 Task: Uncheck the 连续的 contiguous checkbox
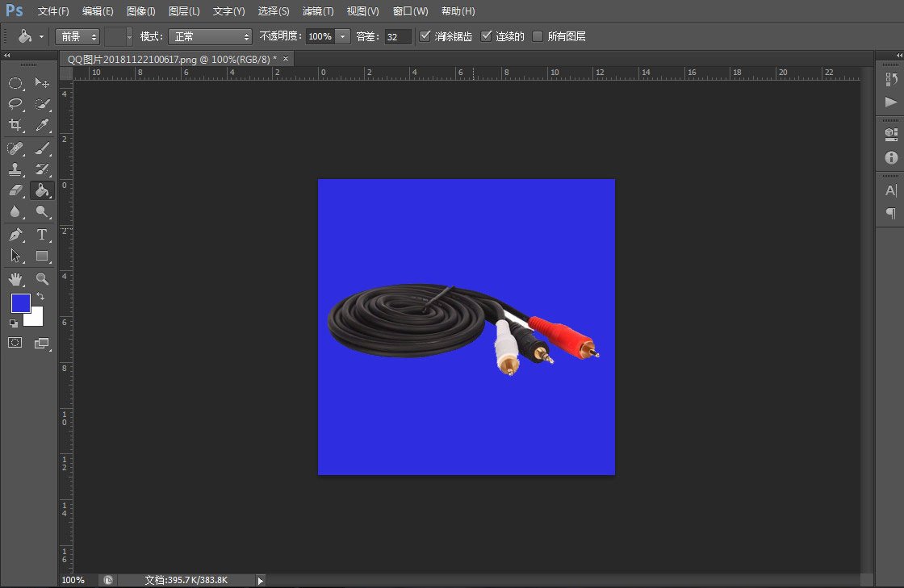(486, 36)
